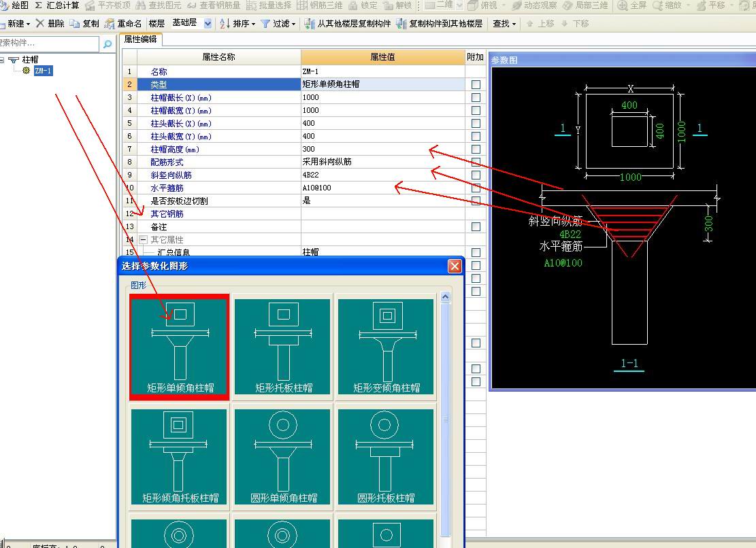Select the 圆形托板柱帽 shape thumbnail
The image size is (756, 548).
pos(386,457)
